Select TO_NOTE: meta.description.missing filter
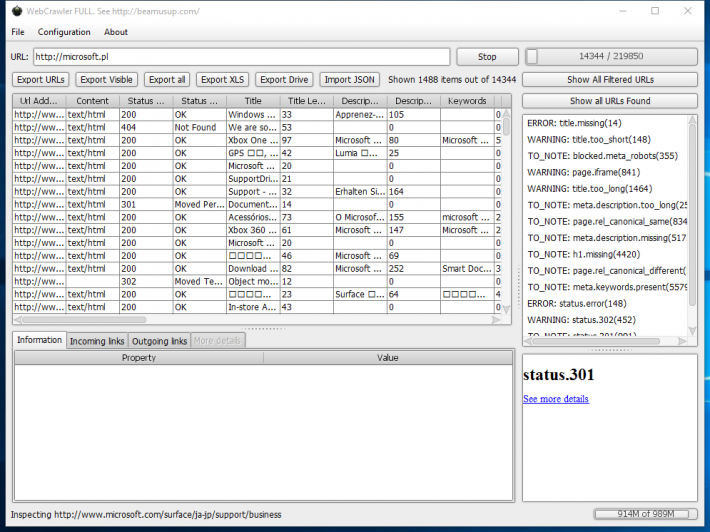The width and height of the screenshot is (710, 532). 605,238
